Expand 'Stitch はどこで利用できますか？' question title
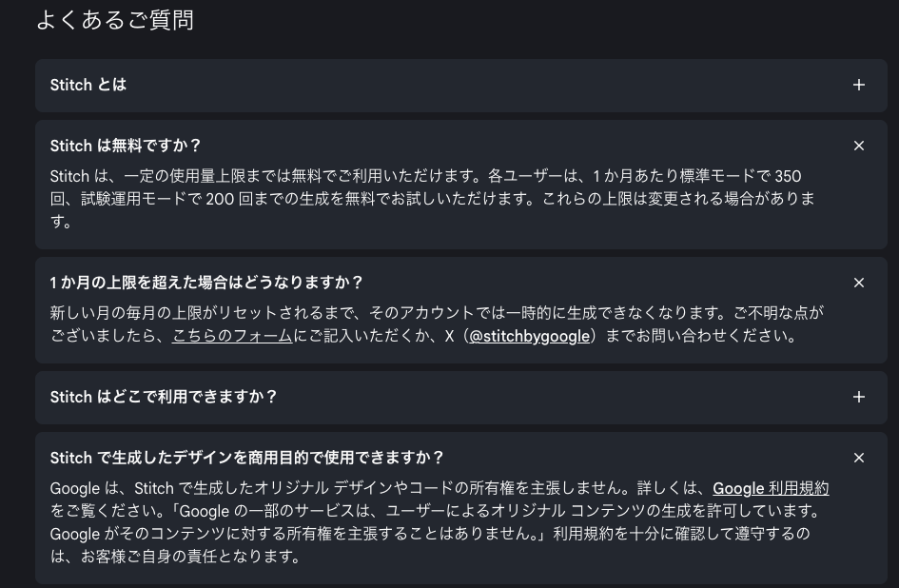 click(x=164, y=397)
